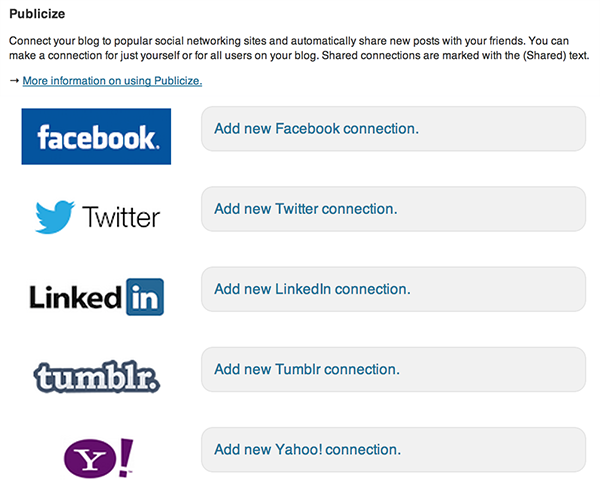Add a new LinkedIn connection
Viewport: 600px width, 488px height.
[312, 289]
